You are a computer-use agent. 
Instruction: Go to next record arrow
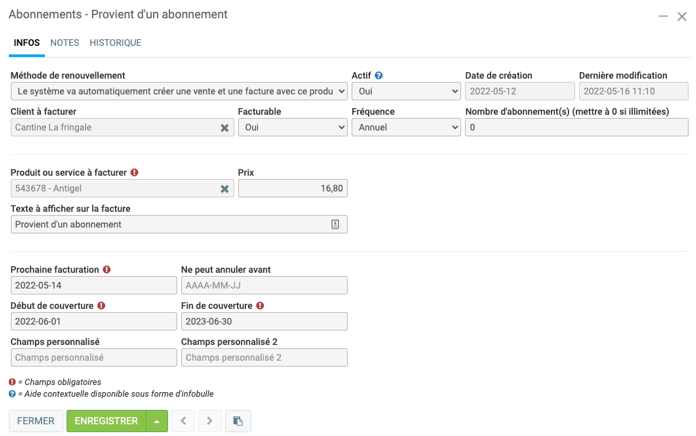(x=210, y=421)
